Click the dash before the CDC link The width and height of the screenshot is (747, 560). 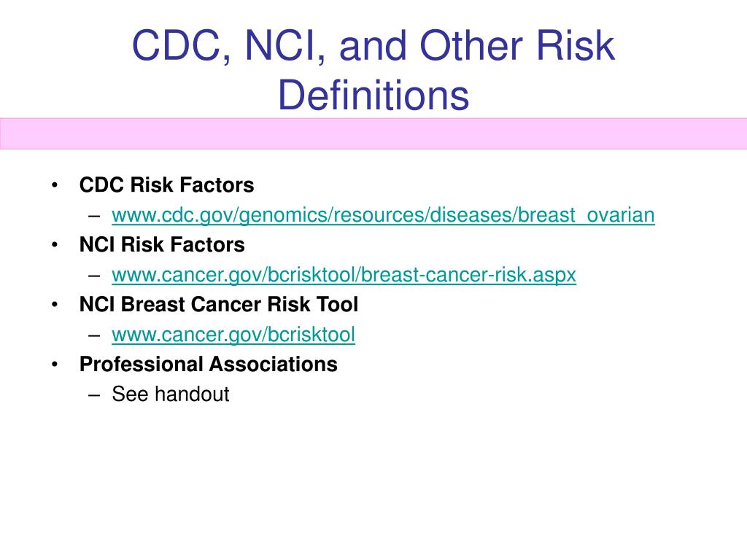pyautogui.click(x=94, y=217)
